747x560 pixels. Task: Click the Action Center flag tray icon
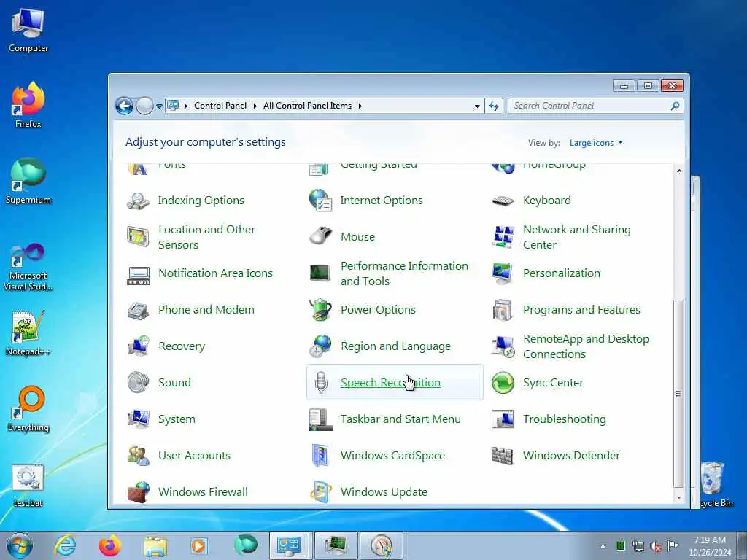pos(673,545)
